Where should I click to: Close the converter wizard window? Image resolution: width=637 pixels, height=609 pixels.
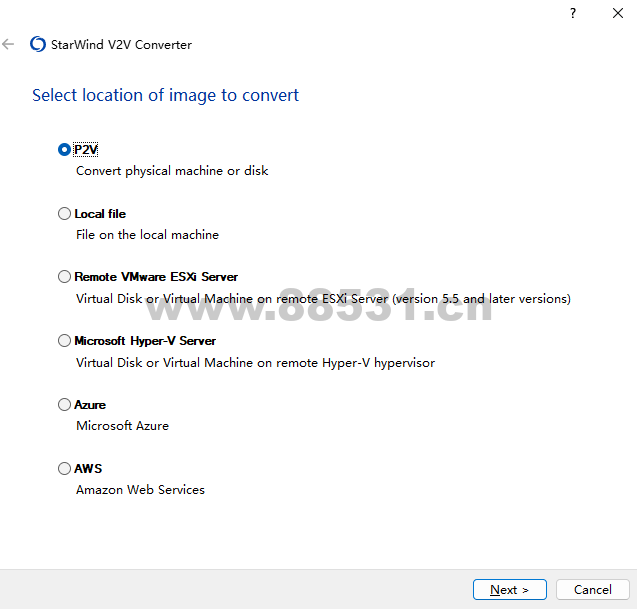618,13
